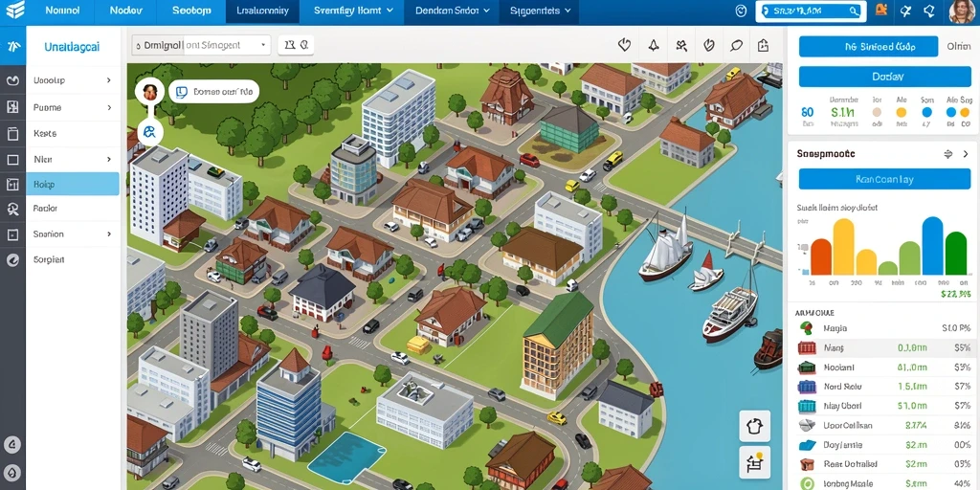980x490 pixels.
Task: Open the user avatar in the top-right corner
Action: pyautogui.click(x=961, y=11)
